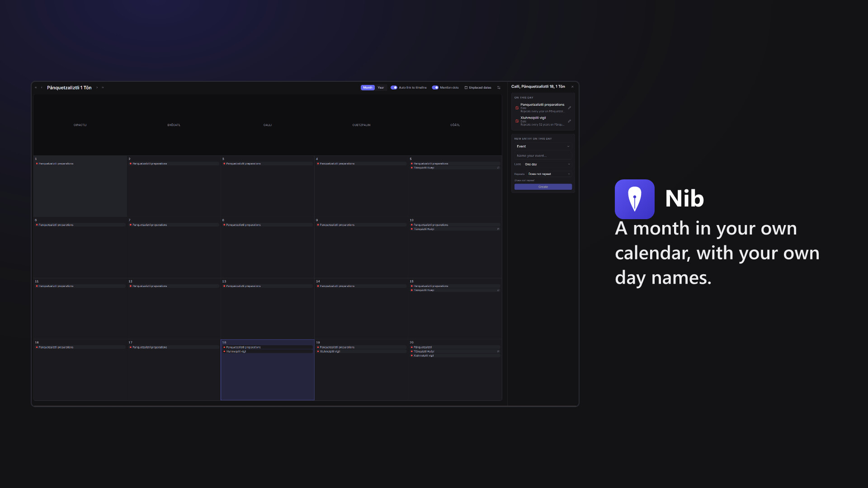Click the Nib pen logo
The width and height of the screenshot is (868, 488).
tap(634, 199)
